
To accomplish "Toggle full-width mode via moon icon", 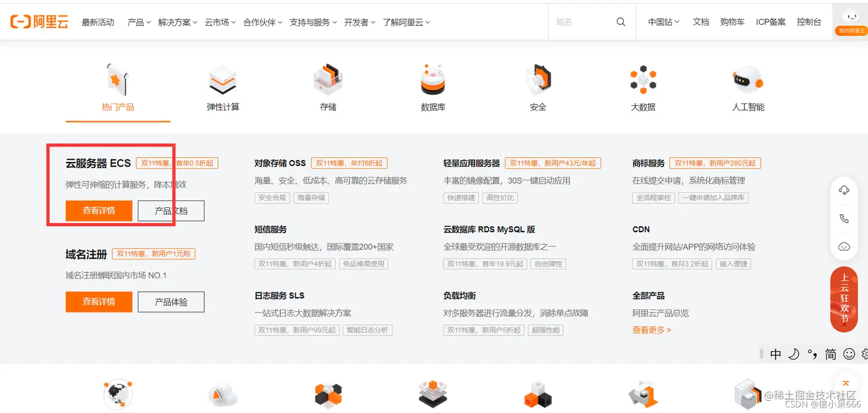I will tap(793, 354).
